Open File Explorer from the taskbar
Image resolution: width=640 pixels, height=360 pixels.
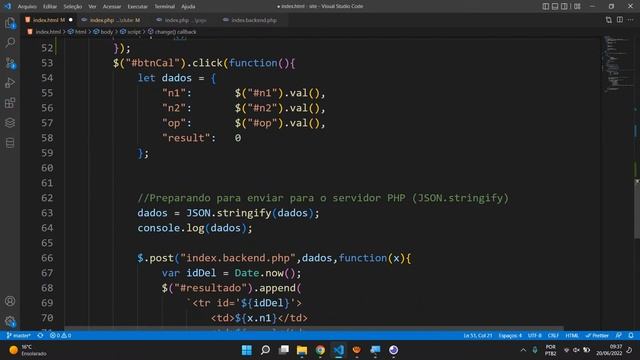click(302, 350)
